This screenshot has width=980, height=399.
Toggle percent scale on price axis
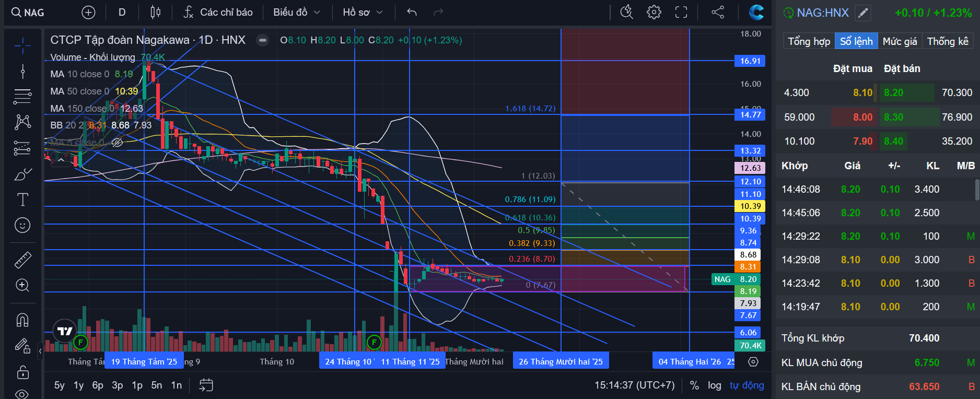(694, 385)
